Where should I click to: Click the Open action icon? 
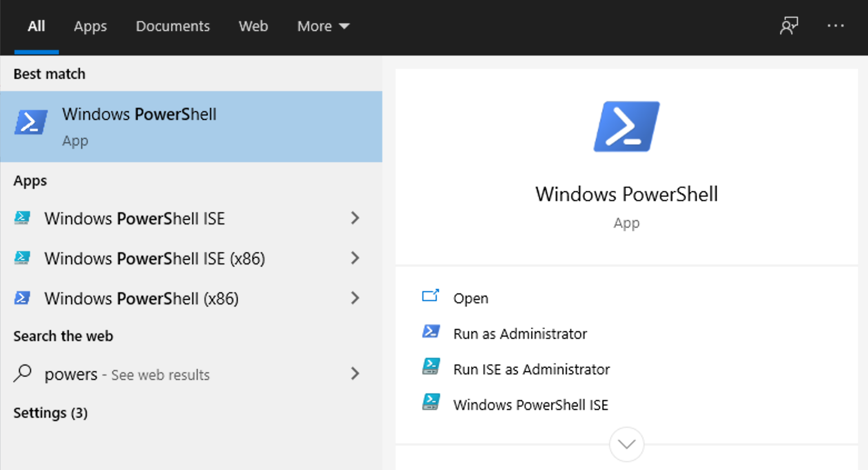pyautogui.click(x=431, y=296)
